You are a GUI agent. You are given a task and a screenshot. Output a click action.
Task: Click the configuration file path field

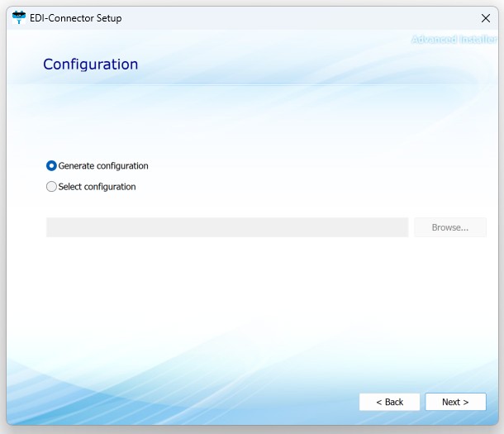click(x=227, y=227)
